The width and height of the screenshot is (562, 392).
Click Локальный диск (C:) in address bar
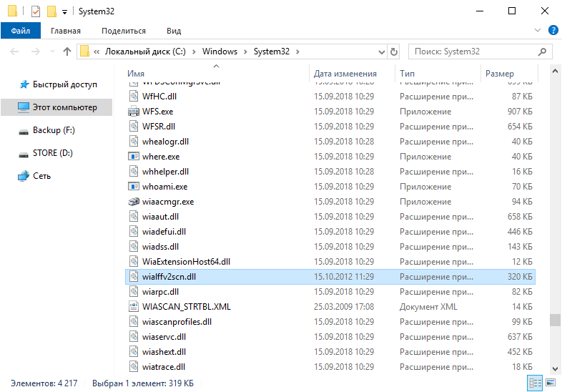pos(145,52)
